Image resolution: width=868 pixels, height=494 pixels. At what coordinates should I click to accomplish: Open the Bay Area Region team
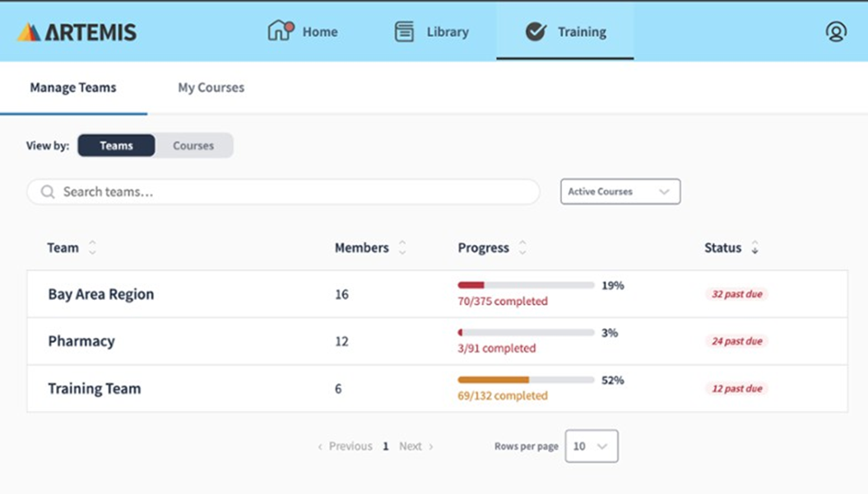pyautogui.click(x=101, y=294)
